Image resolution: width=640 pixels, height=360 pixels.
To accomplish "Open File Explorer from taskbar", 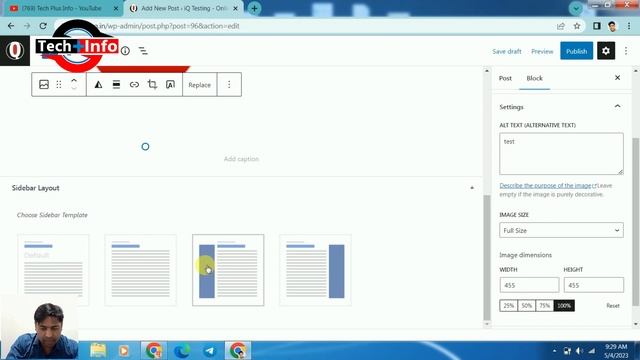I will tap(98, 350).
